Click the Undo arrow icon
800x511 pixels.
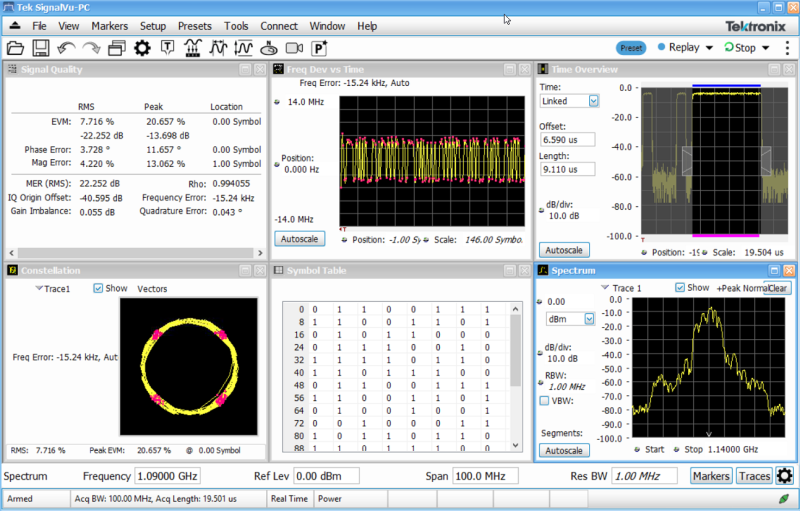(x=66, y=48)
